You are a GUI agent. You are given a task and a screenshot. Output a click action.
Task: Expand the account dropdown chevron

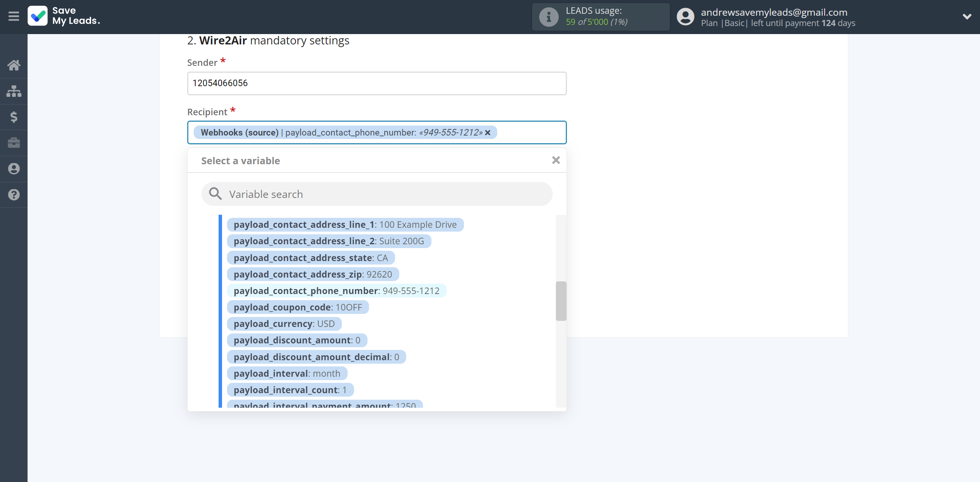[967, 16]
